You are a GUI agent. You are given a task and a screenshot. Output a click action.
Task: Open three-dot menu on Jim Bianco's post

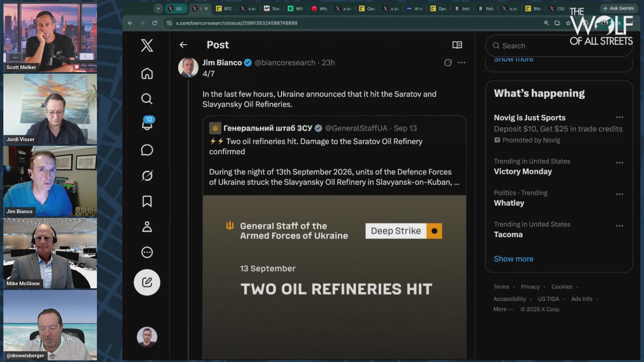coord(462,63)
